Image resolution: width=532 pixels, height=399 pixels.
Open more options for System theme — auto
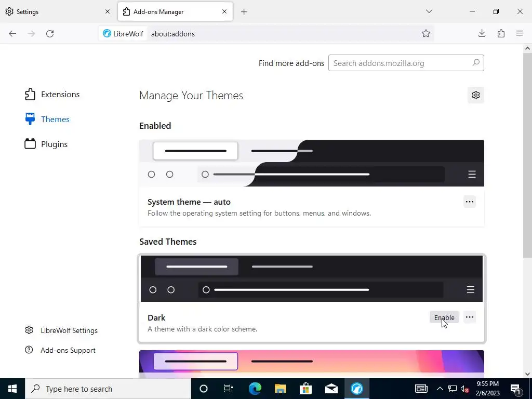(x=470, y=202)
